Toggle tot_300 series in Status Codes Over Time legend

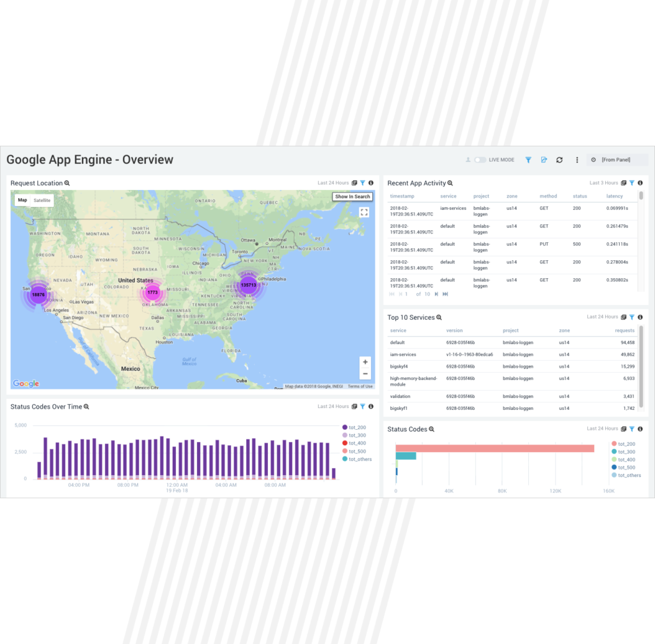coord(354,435)
